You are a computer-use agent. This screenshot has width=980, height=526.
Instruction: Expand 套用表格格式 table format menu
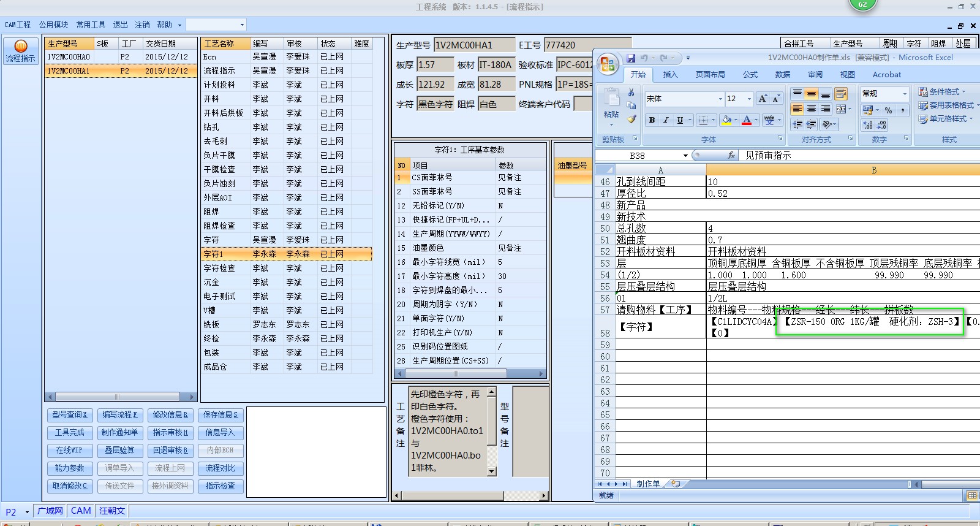tap(948, 105)
